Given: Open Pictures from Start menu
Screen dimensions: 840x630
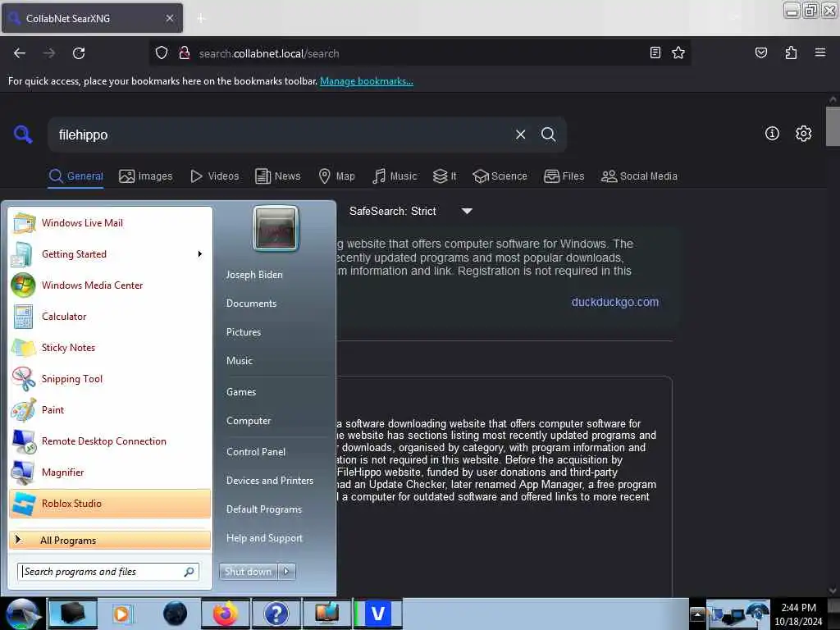Looking at the screenshot, I should [x=244, y=332].
